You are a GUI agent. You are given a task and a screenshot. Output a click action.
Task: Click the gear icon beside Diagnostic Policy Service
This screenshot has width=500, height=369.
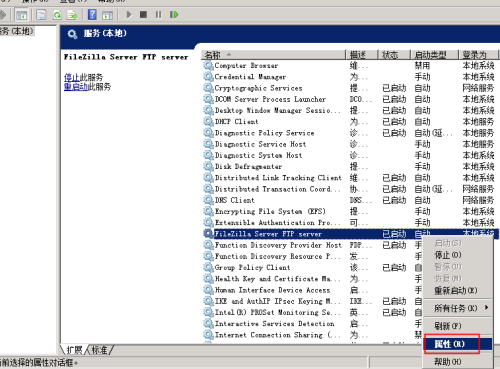(208, 133)
